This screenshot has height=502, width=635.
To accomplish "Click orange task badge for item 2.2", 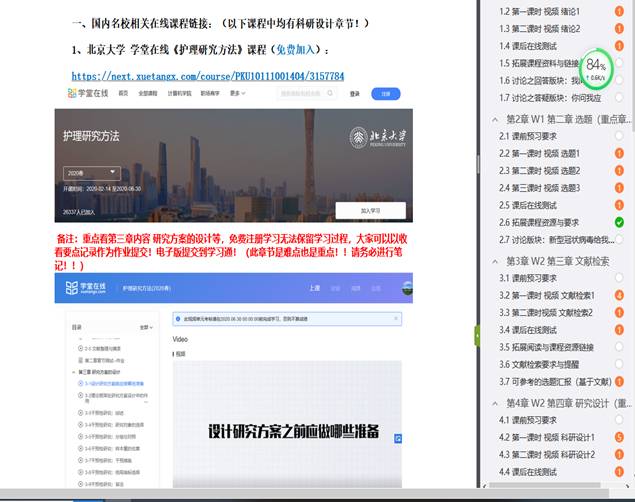I will pos(619,153).
